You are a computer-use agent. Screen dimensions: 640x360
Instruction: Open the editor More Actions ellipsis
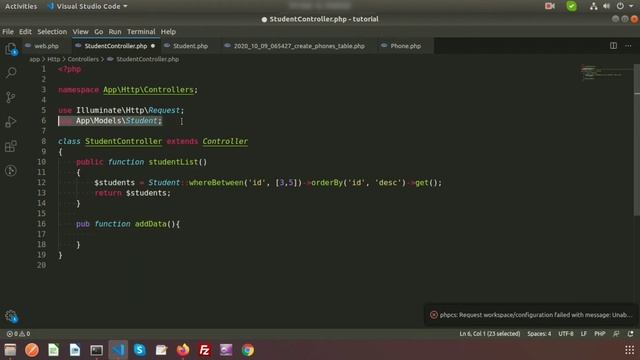coord(628,46)
